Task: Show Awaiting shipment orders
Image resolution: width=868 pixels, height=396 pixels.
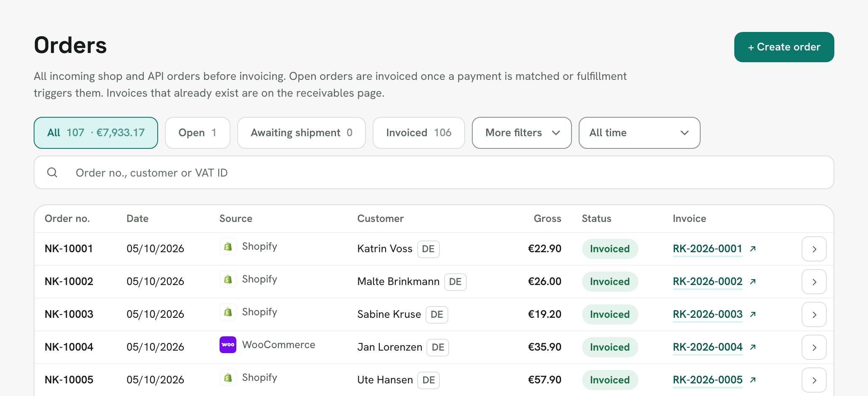Action: coord(302,133)
